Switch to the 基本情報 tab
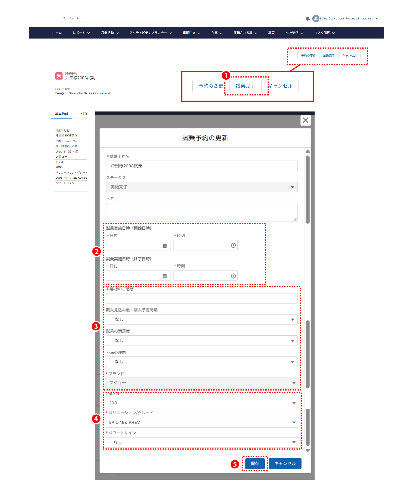The width and height of the screenshot is (420, 504). [x=61, y=114]
